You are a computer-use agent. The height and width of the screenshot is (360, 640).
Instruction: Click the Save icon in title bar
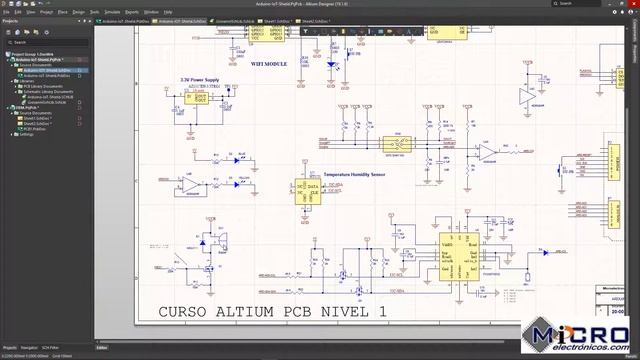coord(11,4)
